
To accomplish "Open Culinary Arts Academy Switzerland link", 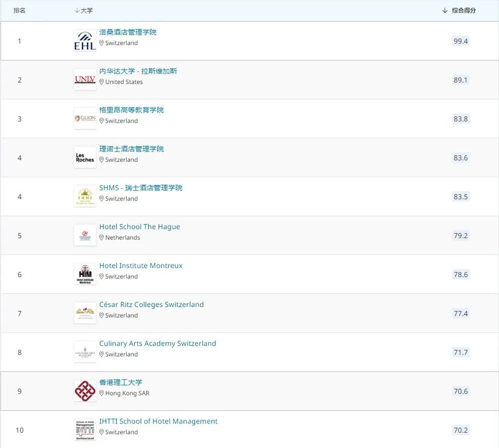I will [x=158, y=343].
